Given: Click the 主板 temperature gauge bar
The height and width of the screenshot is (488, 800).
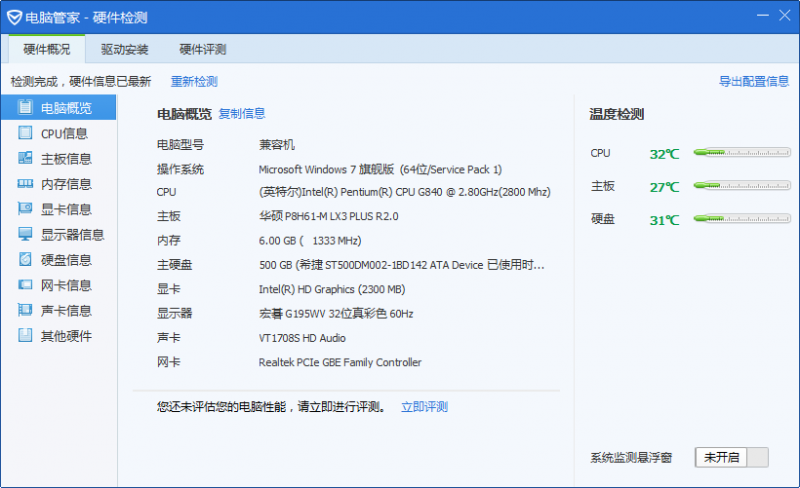Looking at the screenshot, I should [742, 185].
